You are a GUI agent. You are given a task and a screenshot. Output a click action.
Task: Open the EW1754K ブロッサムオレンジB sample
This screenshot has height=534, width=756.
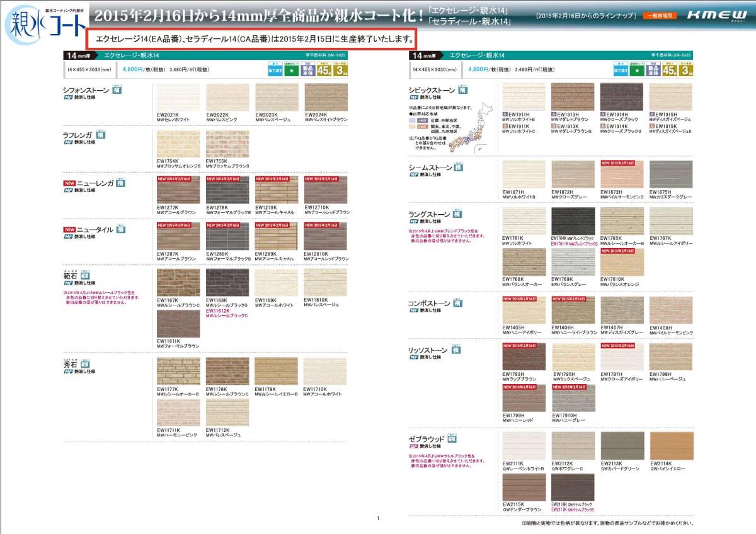[x=178, y=144]
